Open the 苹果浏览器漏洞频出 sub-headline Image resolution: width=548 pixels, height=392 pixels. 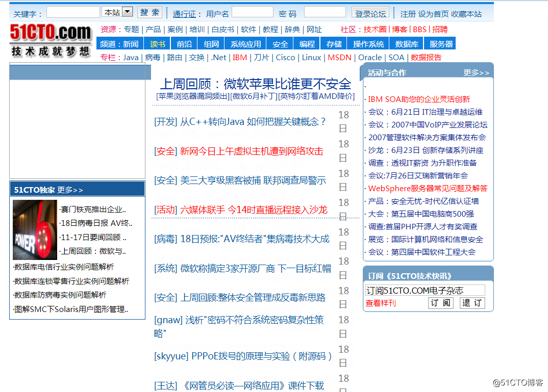coord(193,96)
